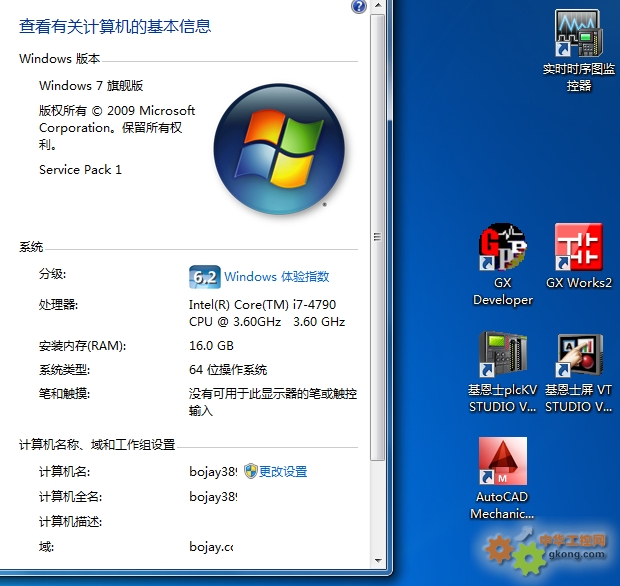Click the 计算机全名 value
The image size is (620, 586).
tap(213, 497)
